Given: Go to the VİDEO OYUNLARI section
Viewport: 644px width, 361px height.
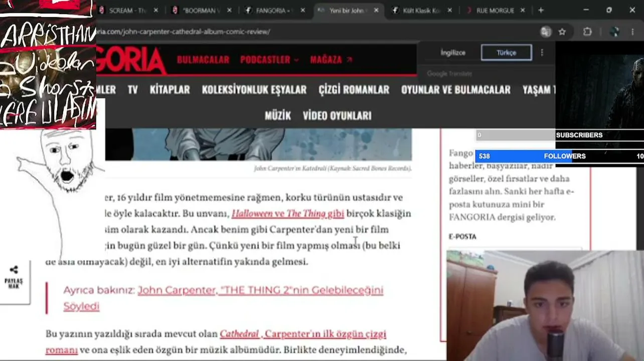Looking at the screenshot, I should coord(337,116).
